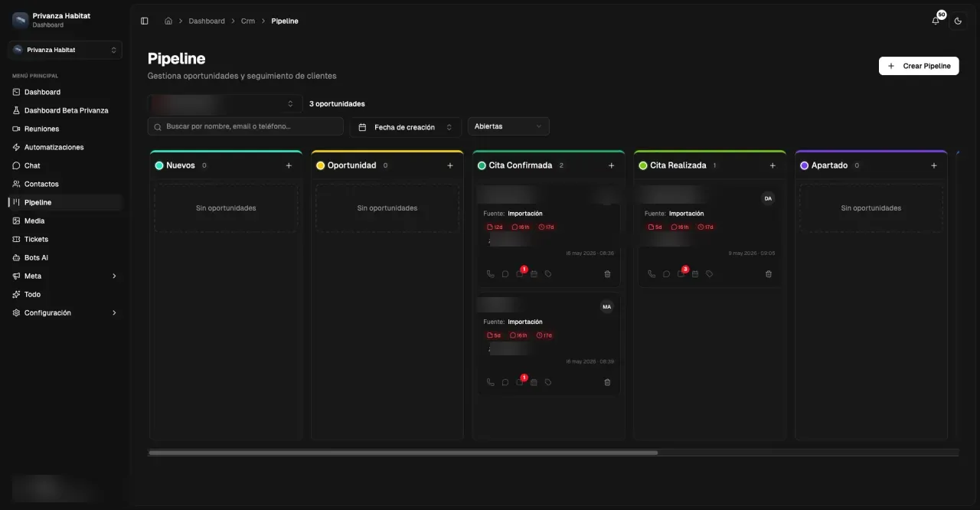
Task: Delete the DA opportunity card
Action: click(x=769, y=274)
